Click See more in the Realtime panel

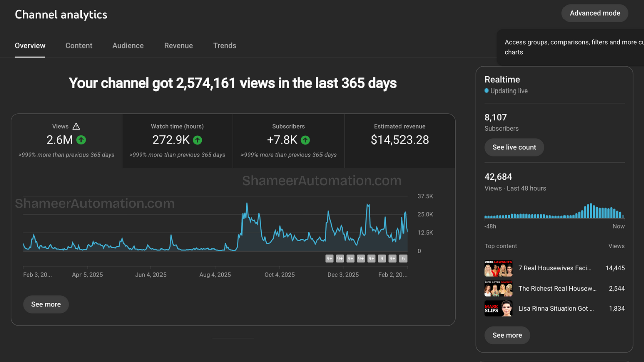507,335
